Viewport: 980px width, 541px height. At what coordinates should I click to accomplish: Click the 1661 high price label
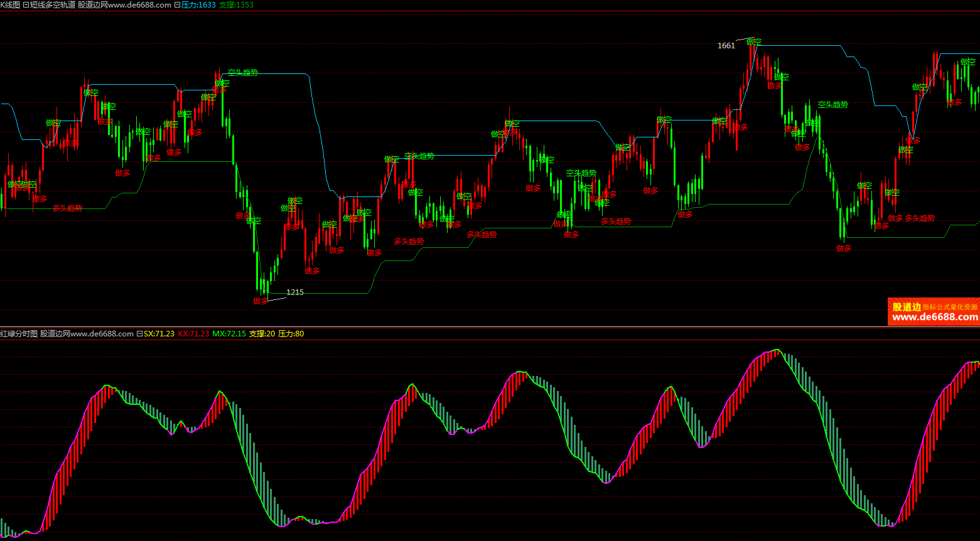click(726, 45)
